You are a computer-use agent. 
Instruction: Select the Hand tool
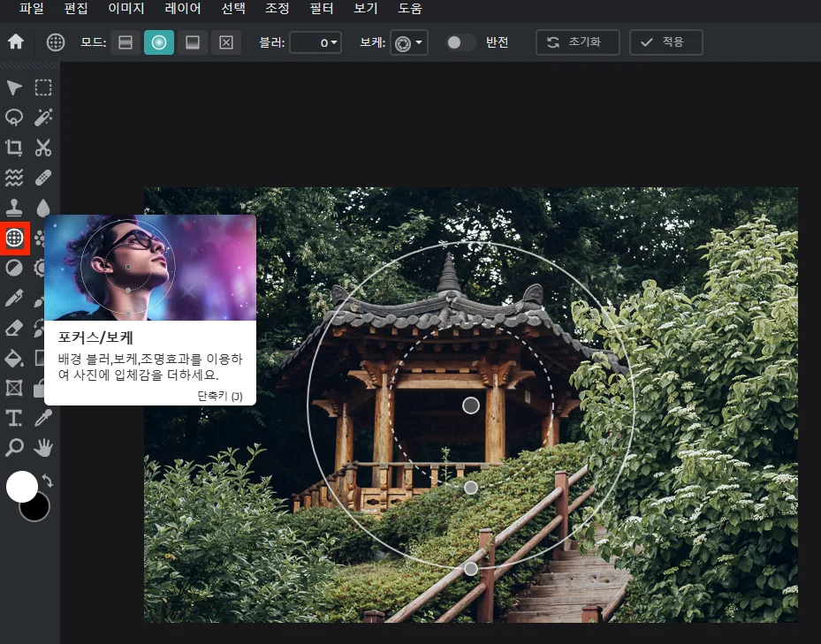pyautogui.click(x=44, y=448)
